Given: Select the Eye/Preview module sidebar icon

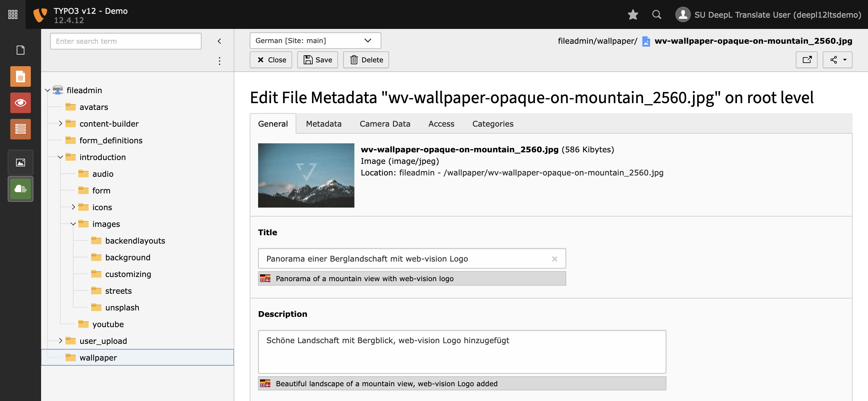Looking at the screenshot, I should point(21,103).
